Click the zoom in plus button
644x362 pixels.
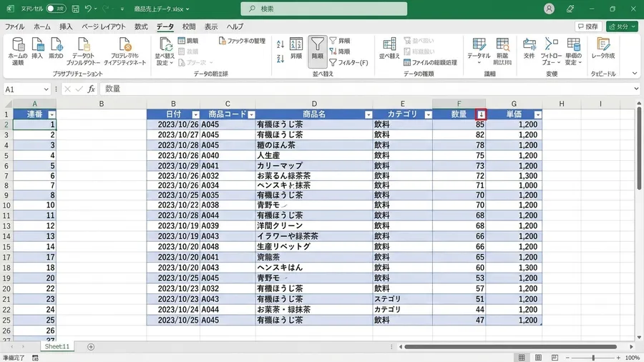coord(618,358)
